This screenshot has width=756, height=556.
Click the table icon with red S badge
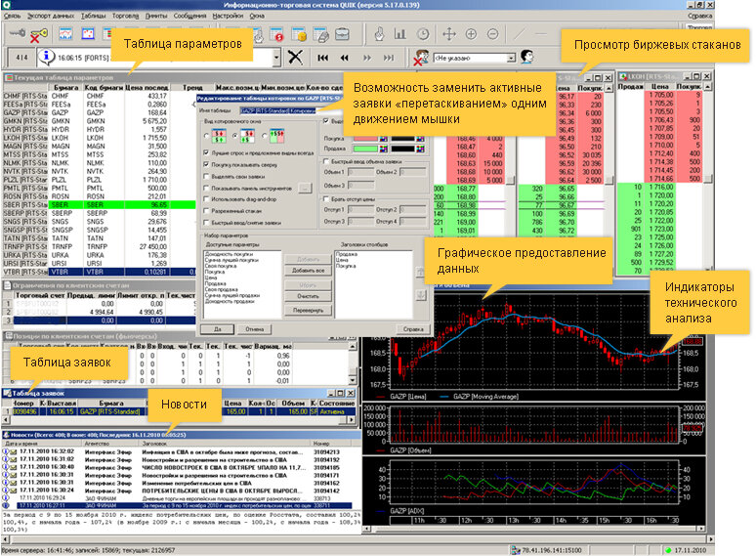(277, 35)
